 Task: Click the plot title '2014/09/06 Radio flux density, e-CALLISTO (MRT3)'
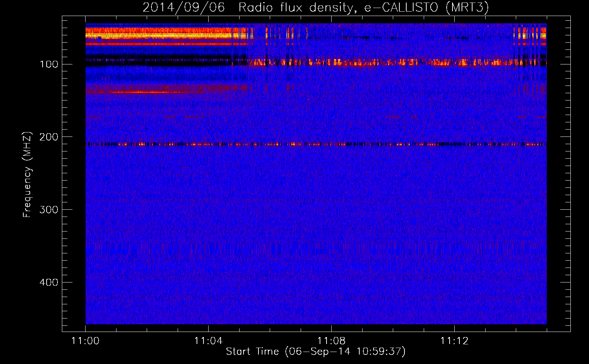[315, 7]
